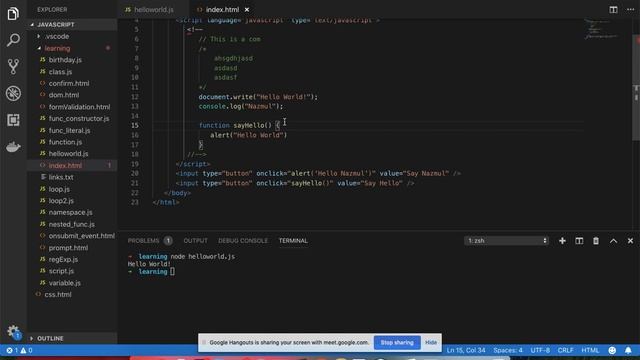Open css.html file
The width and height of the screenshot is (640, 360).
(x=72, y=294)
